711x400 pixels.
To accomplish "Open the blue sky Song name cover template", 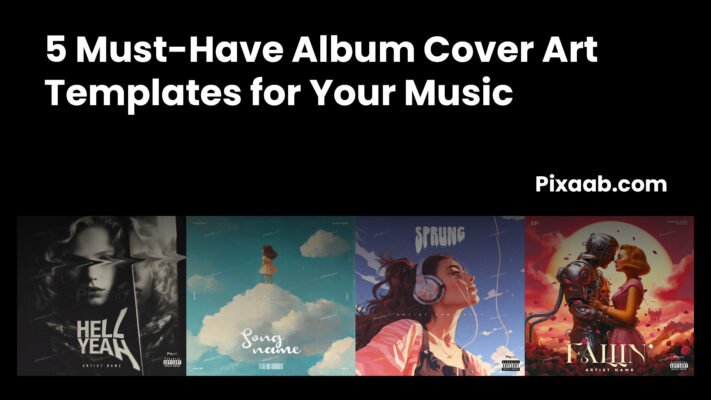I will pyautogui.click(x=271, y=296).
